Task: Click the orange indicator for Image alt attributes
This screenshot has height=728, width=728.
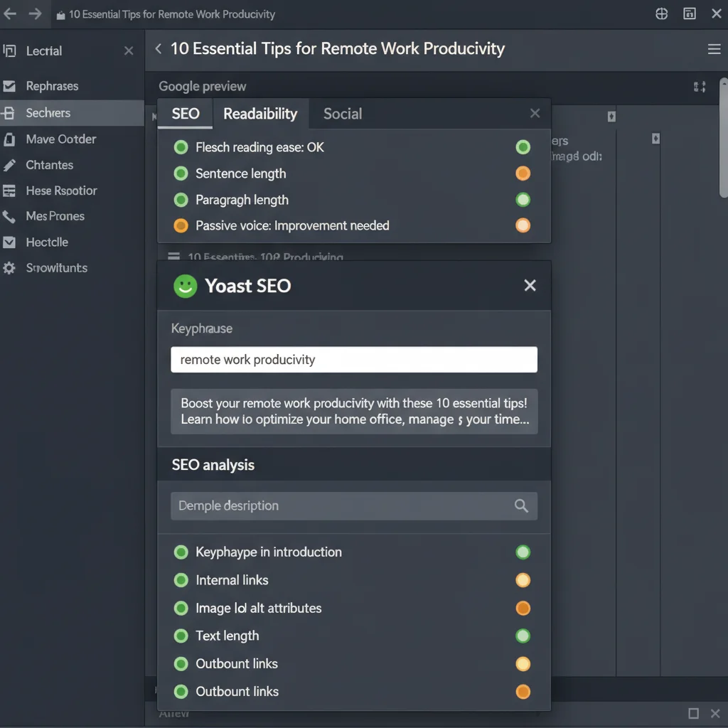Action: (523, 609)
